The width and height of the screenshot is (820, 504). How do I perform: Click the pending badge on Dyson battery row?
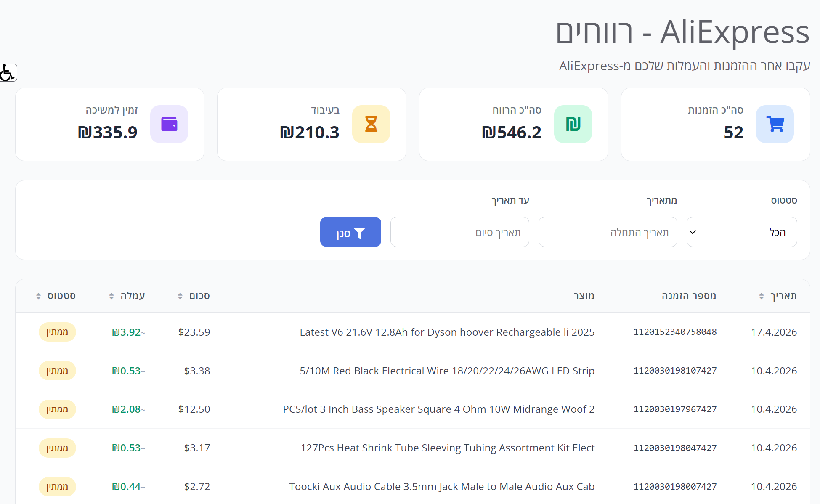click(x=57, y=332)
